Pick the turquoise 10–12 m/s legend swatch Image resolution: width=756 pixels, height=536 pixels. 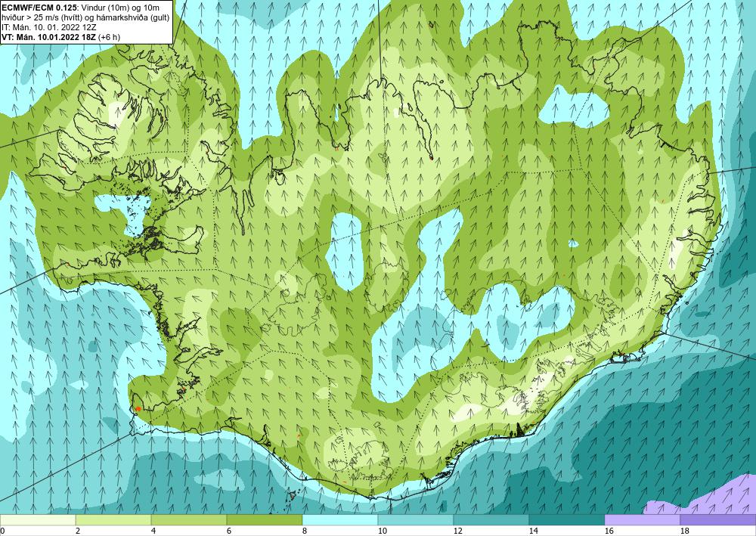point(416,520)
